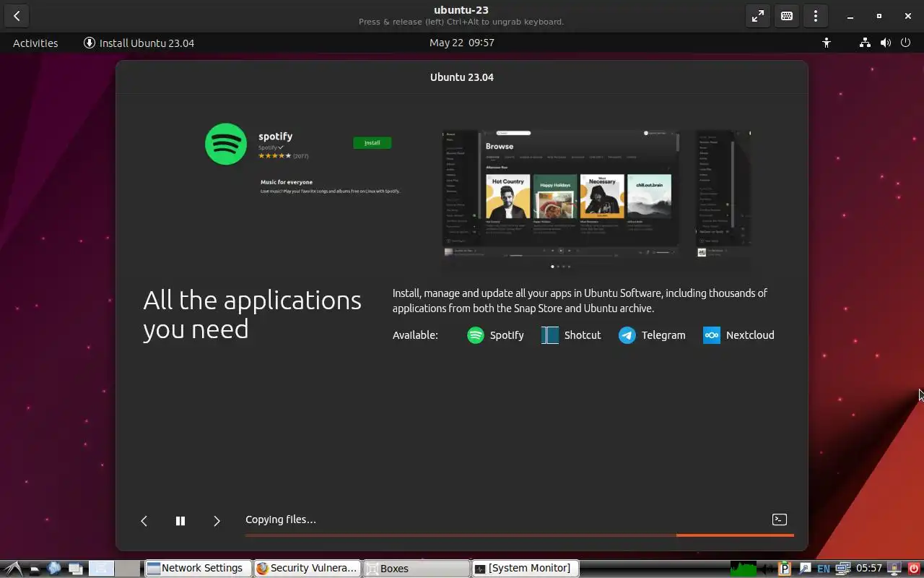This screenshot has height=578, width=924.
Task: Click the 'Music for everyone' caption
Action: pyautogui.click(x=287, y=182)
